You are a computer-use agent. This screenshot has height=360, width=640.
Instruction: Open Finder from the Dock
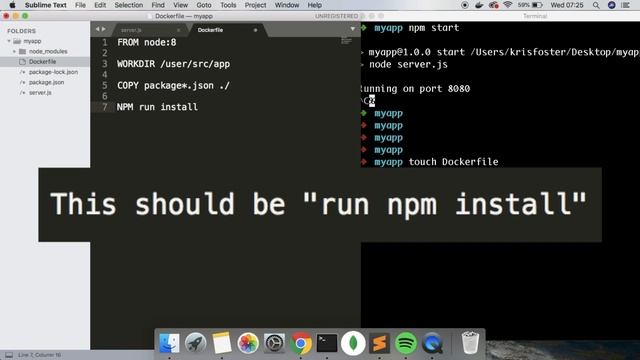169,343
